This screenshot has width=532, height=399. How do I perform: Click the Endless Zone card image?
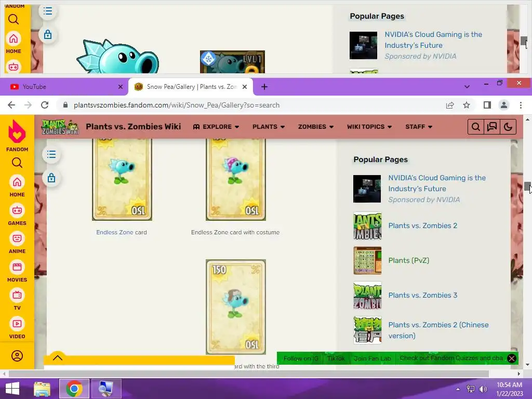coord(122,180)
